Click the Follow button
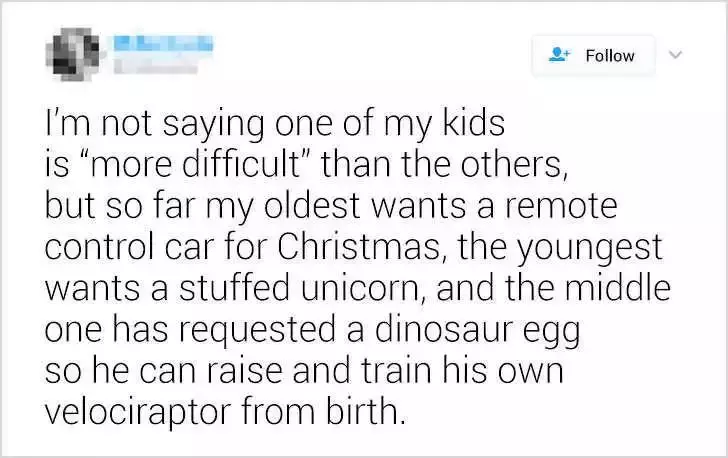 [593, 56]
